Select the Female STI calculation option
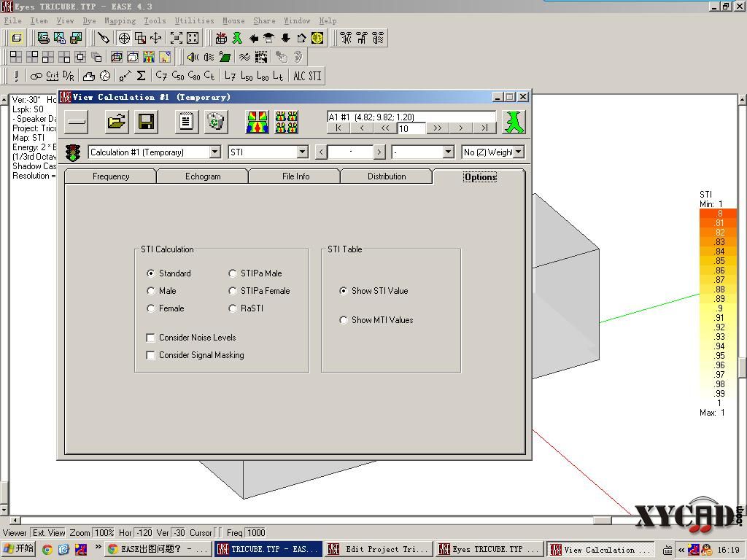The height and width of the screenshot is (560, 747). 166,308
